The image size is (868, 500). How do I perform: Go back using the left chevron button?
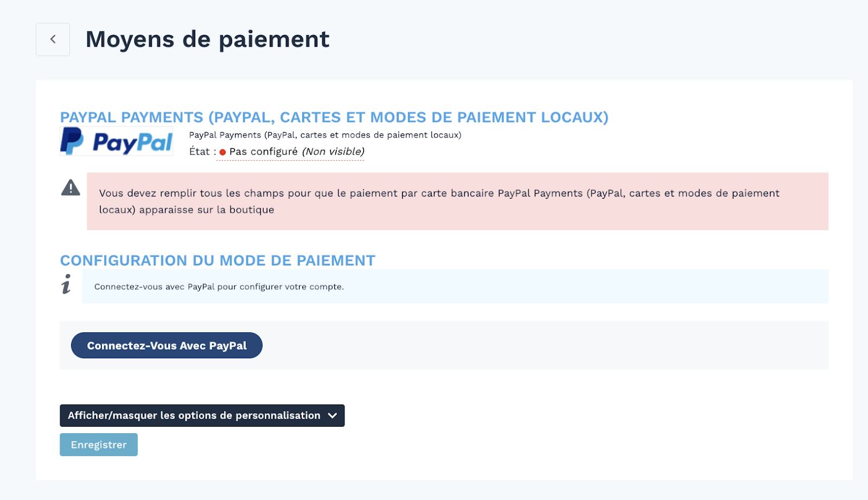(53, 39)
